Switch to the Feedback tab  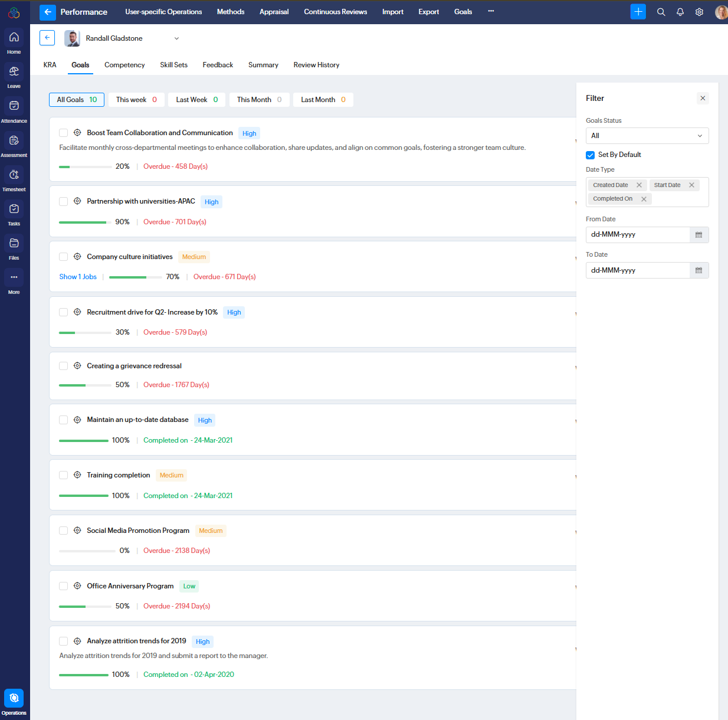218,65
